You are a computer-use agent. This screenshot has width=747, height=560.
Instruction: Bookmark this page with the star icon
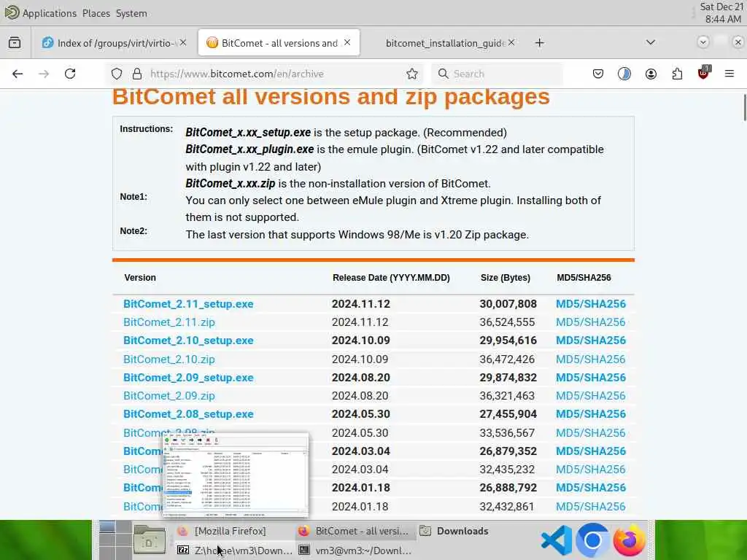click(x=412, y=74)
